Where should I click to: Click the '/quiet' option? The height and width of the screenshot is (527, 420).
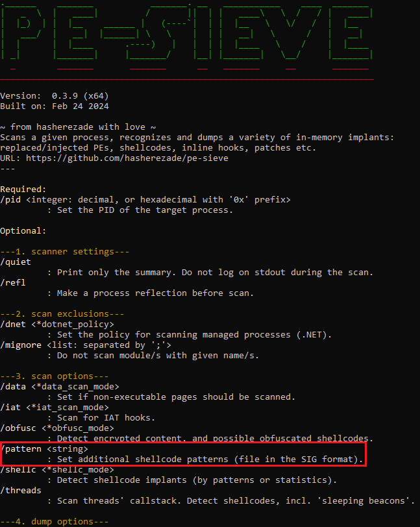click(16, 262)
